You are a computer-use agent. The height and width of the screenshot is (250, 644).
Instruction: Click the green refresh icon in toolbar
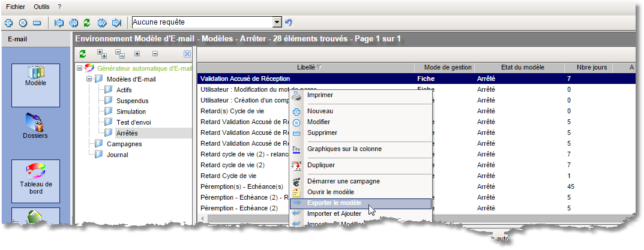pos(86,23)
